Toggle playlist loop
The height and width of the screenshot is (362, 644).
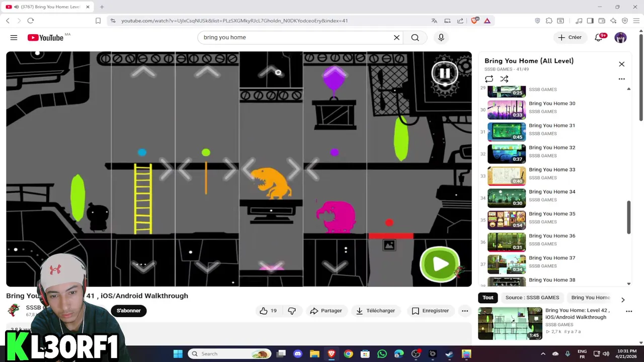click(x=489, y=79)
